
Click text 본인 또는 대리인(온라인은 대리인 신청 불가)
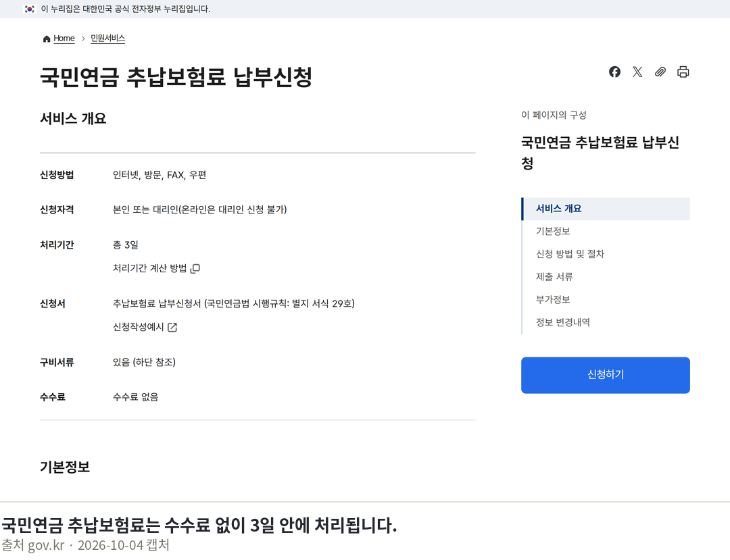click(x=199, y=210)
